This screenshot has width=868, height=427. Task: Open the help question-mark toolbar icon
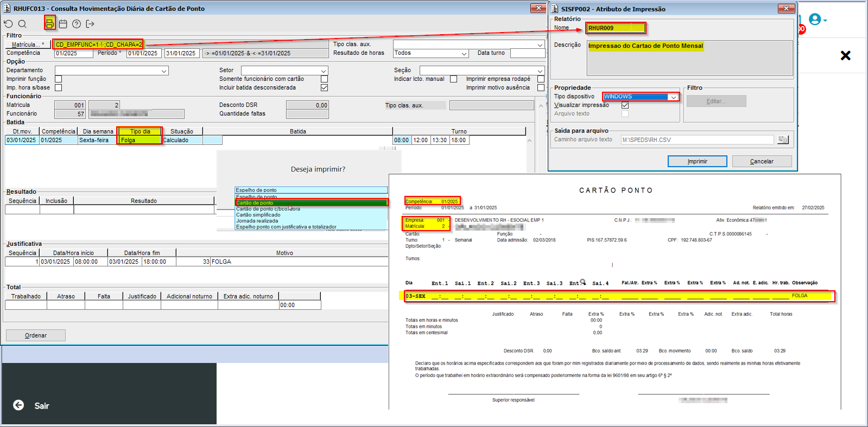coord(77,24)
